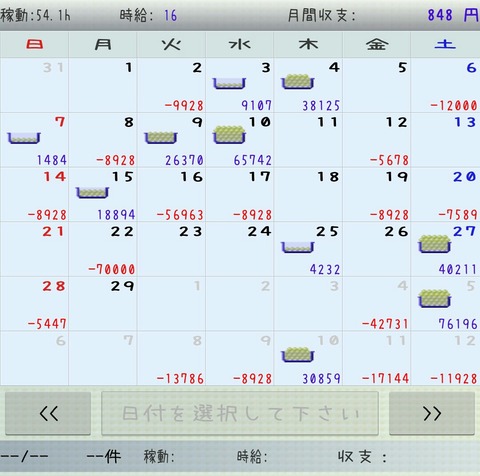The width and height of the screenshot is (480, 476).
Task: Select the -17144 balance in the last row
Action: [x=385, y=379]
